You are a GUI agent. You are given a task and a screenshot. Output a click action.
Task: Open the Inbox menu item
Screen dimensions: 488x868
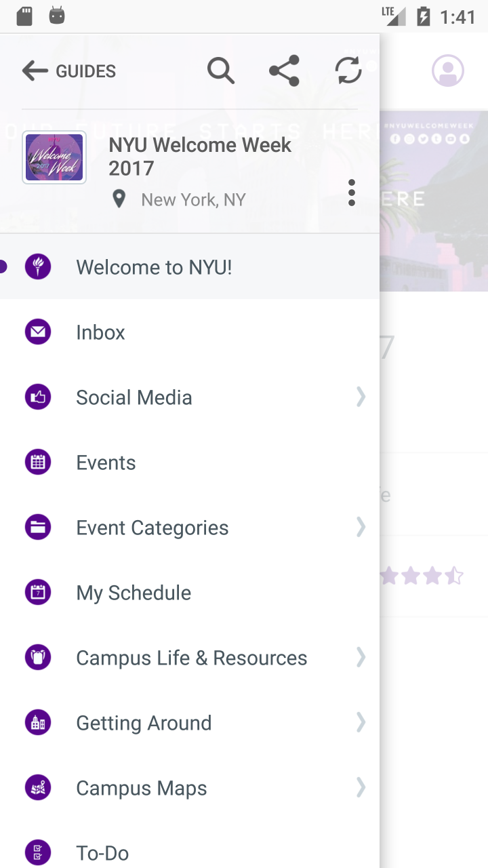tap(190, 332)
